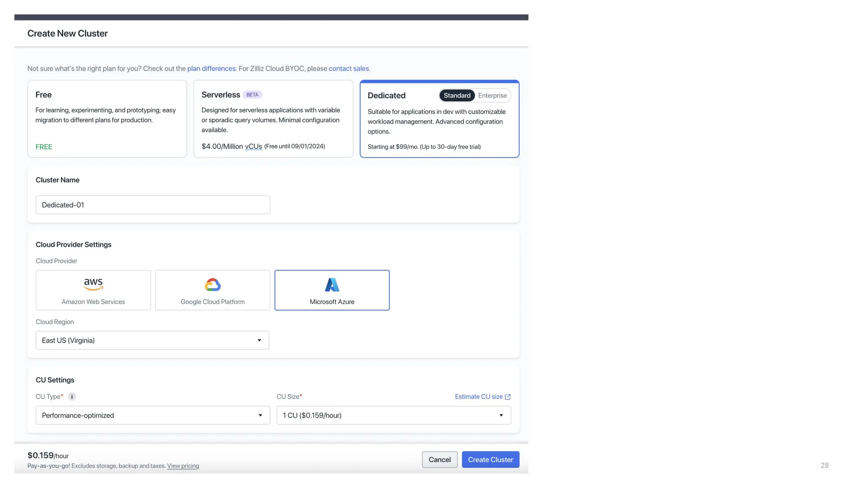This screenshot has width=868, height=488.
Task: Select Standard tier on Dedicated plan
Action: (457, 96)
